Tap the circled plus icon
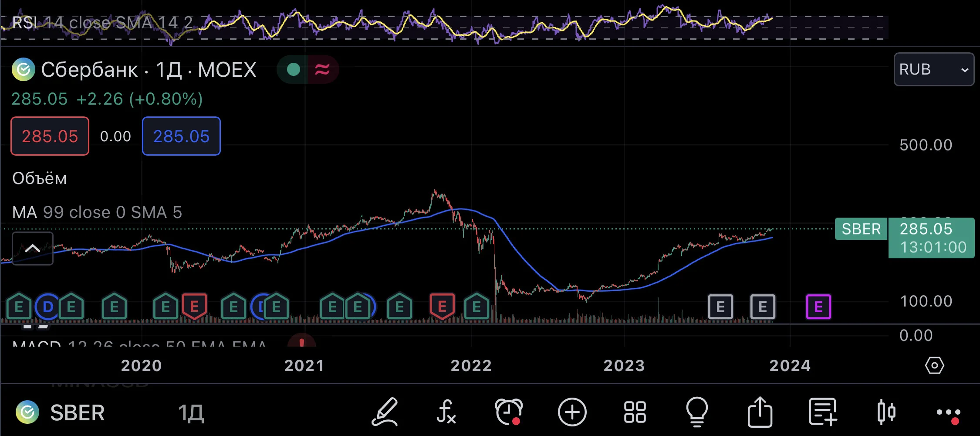This screenshot has height=436, width=980. (572, 412)
